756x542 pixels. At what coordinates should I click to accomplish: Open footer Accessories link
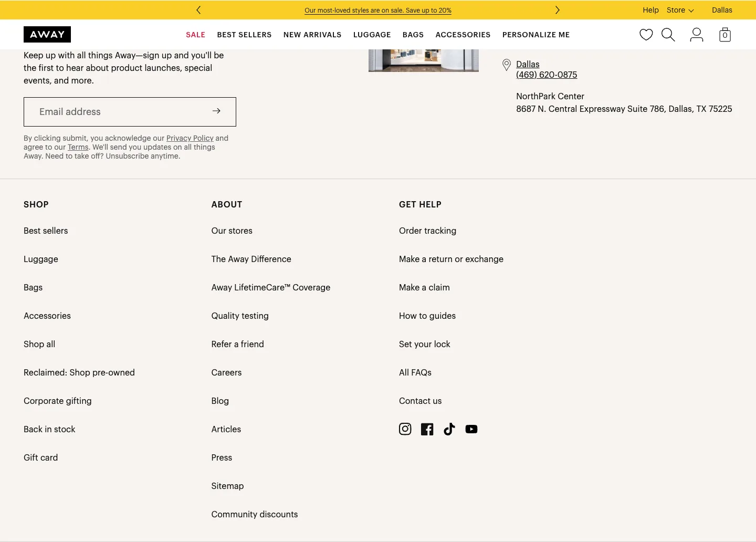(47, 316)
